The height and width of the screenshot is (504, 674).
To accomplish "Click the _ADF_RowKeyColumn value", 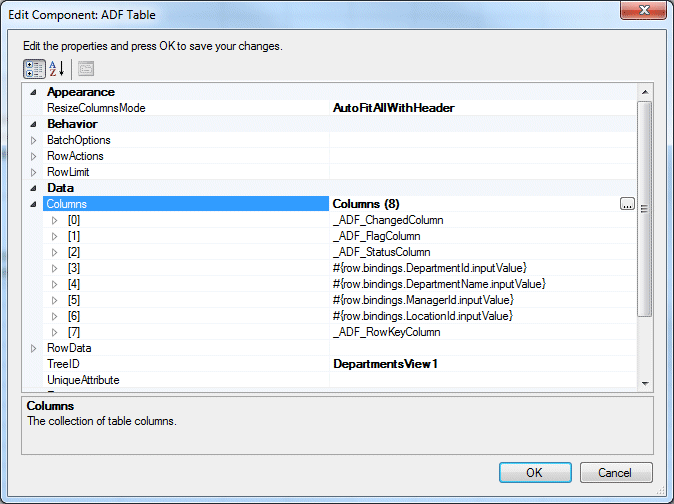I will (x=387, y=332).
